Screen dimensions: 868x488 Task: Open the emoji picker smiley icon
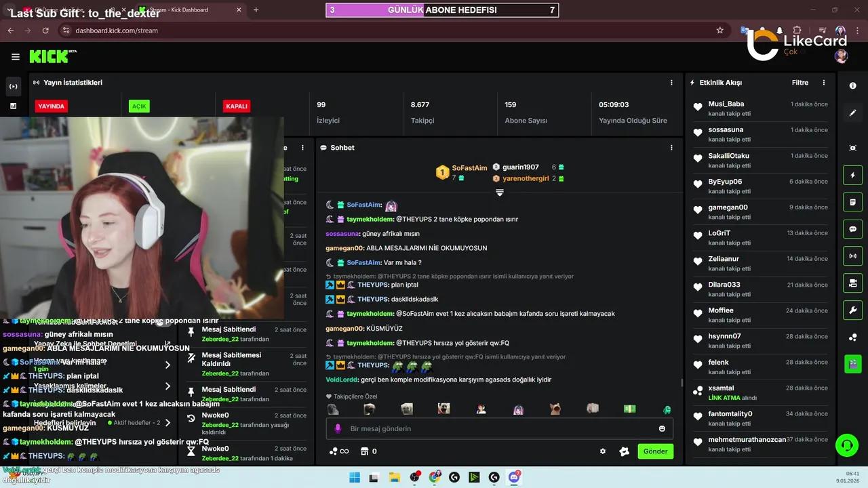pyautogui.click(x=662, y=428)
